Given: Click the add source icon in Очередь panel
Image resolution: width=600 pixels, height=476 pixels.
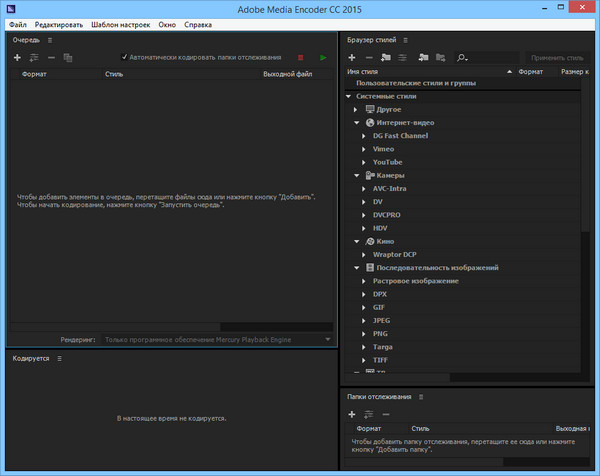Looking at the screenshot, I should coord(17,58).
